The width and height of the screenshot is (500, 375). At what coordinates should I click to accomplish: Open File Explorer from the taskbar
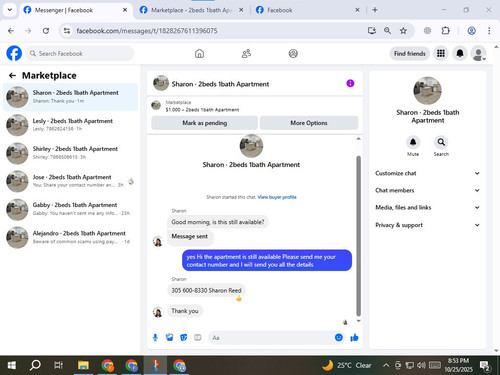(83, 365)
